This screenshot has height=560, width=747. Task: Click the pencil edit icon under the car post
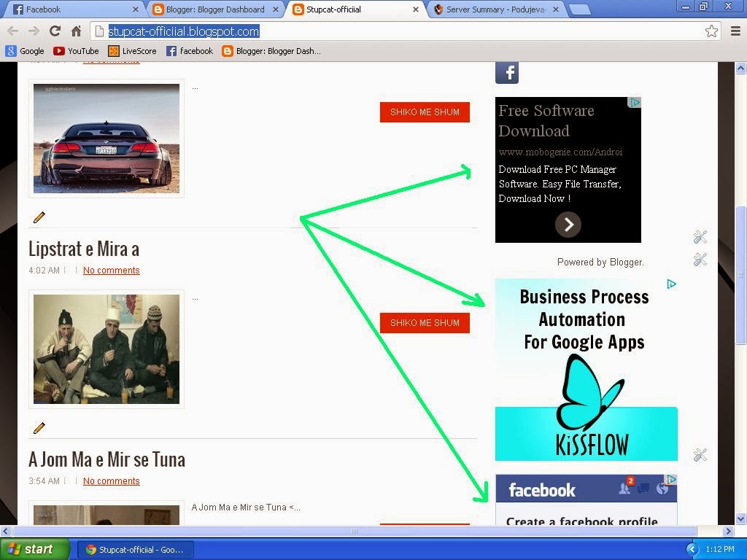tap(39, 217)
